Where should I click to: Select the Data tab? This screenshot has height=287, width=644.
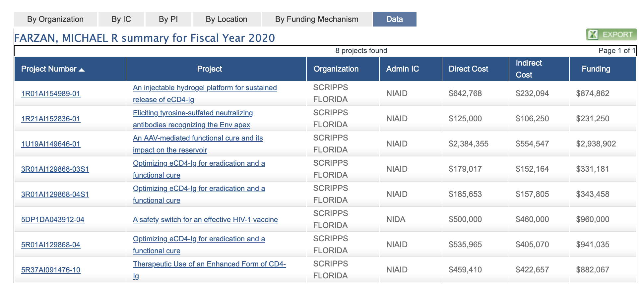(394, 19)
